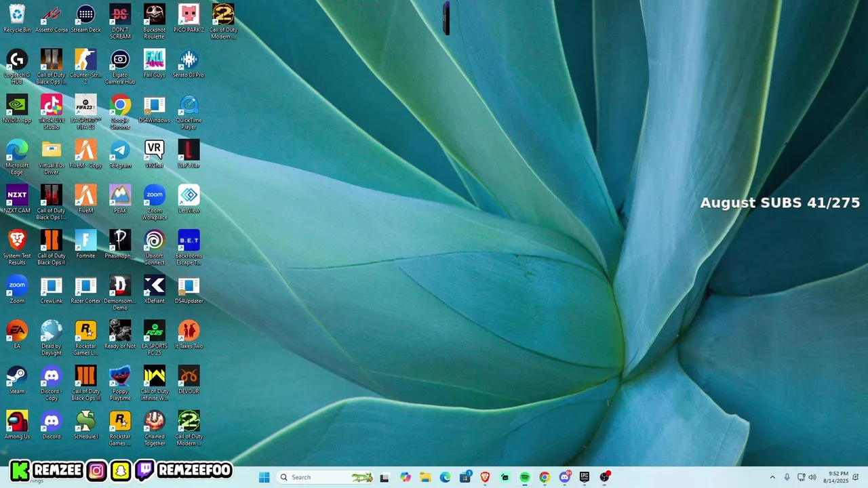Open the Recycle Bin desktop icon

(x=17, y=19)
